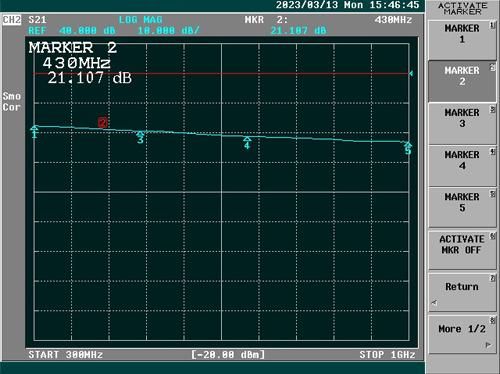Click the STOP 1GHz frequency label
This screenshot has width=500, height=374.
387,355
